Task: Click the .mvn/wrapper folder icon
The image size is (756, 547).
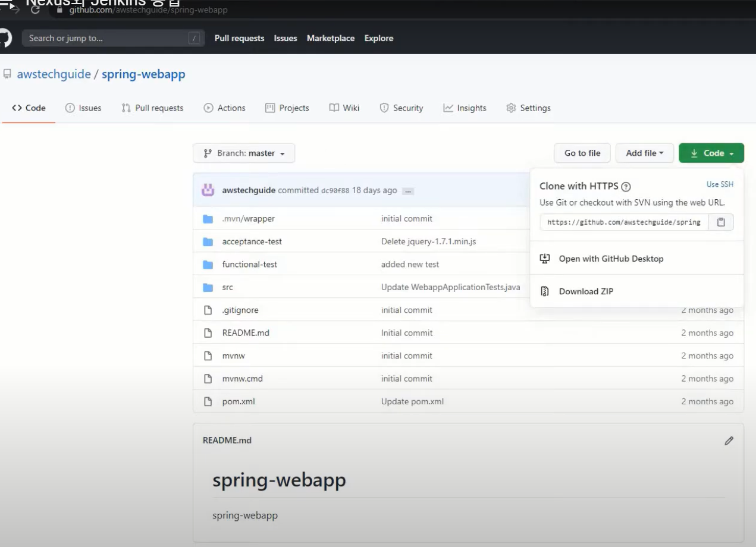Action: tap(208, 219)
